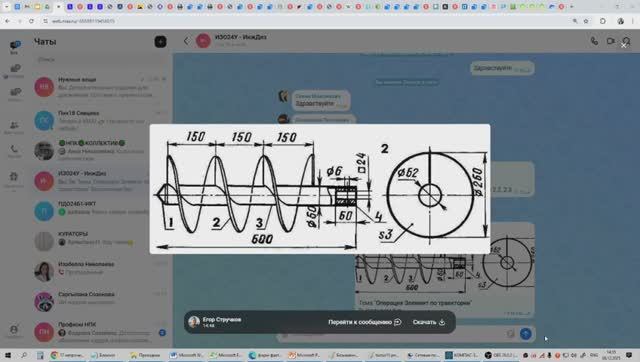Viewport: 640px width, 362px height.
Task: Open the profile icon at sidebar bottom
Action: (x=14, y=331)
